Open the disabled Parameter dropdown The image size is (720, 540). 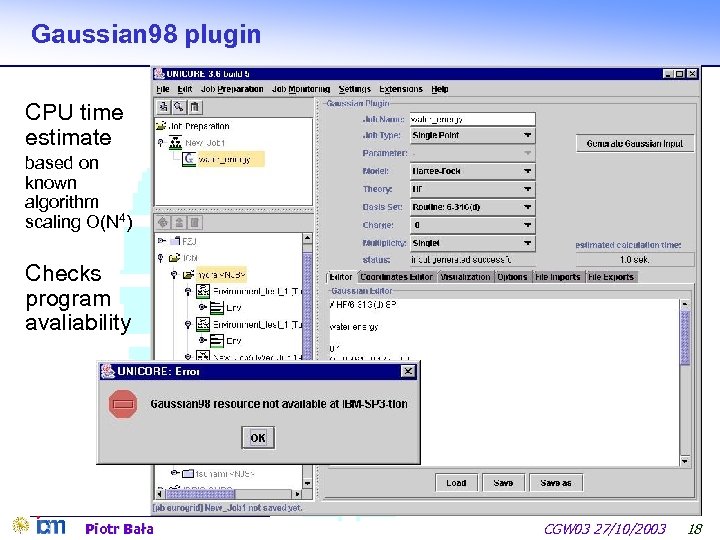tap(472, 153)
